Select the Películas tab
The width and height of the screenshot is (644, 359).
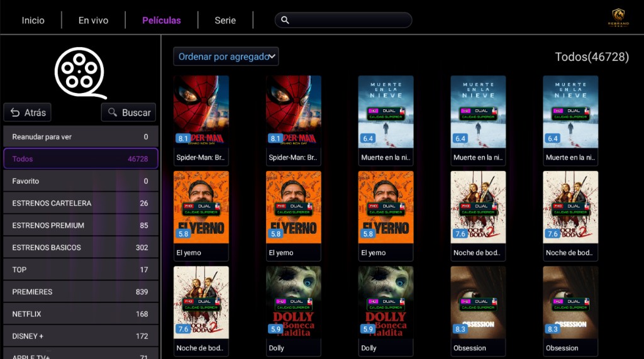tap(162, 20)
